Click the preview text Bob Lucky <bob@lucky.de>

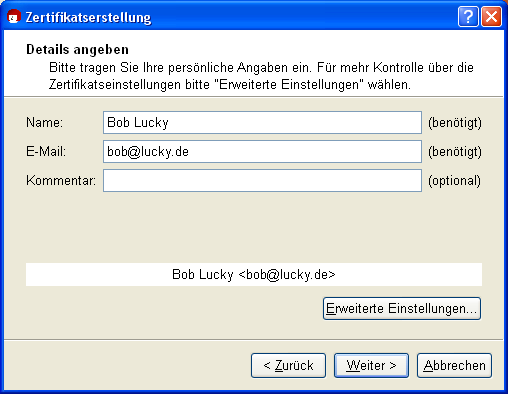coord(254,275)
